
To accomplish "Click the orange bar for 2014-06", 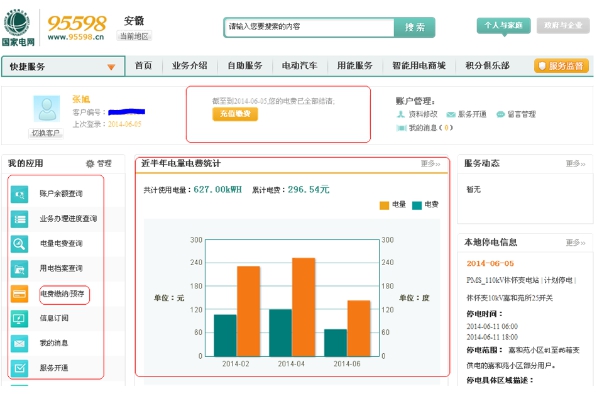I will pyautogui.click(x=359, y=329).
